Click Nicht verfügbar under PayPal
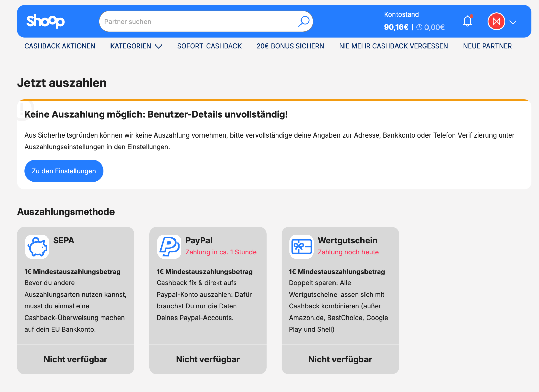This screenshot has width=539, height=392. pos(208,359)
